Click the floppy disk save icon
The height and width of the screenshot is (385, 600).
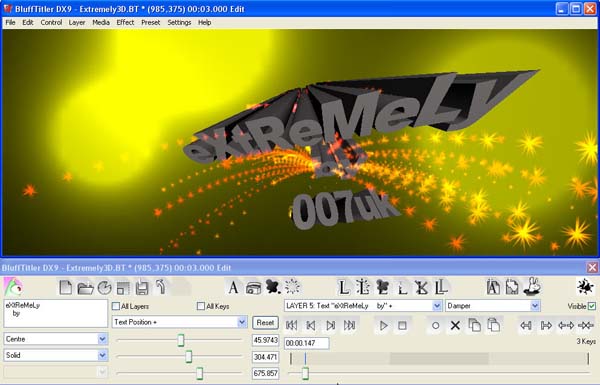click(x=142, y=288)
